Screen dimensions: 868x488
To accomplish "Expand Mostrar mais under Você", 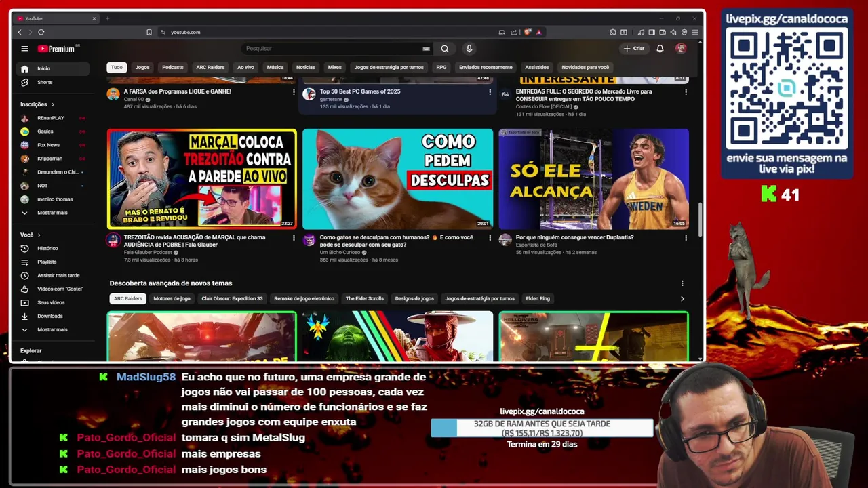I will click(53, 329).
